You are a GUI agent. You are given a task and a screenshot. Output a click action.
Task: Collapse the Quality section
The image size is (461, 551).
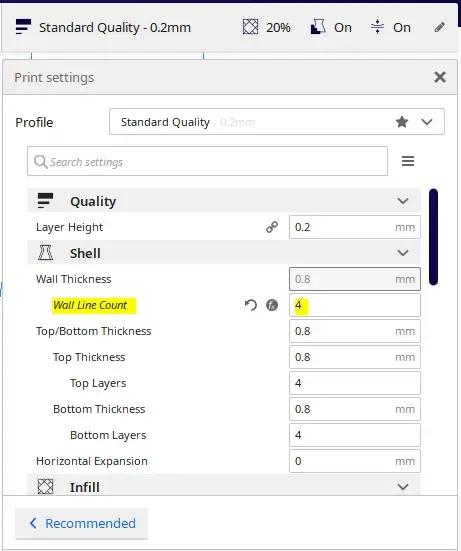(403, 201)
